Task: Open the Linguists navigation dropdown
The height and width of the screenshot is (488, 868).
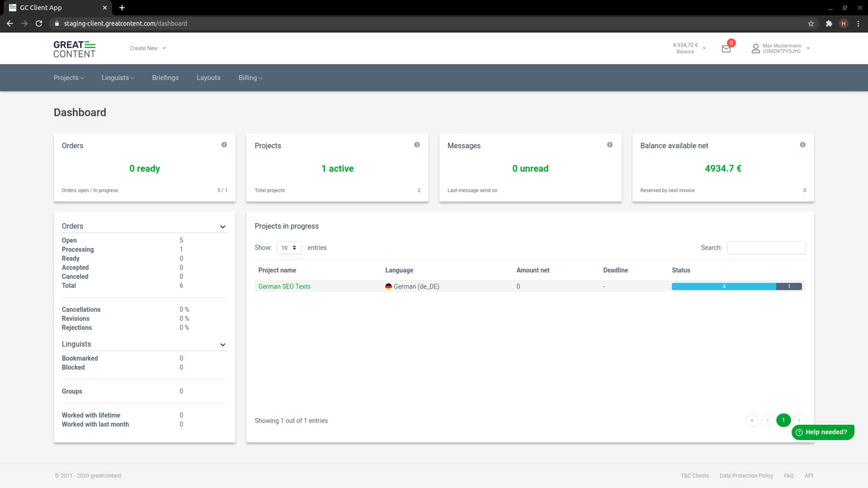Action: tap(118, 78)
